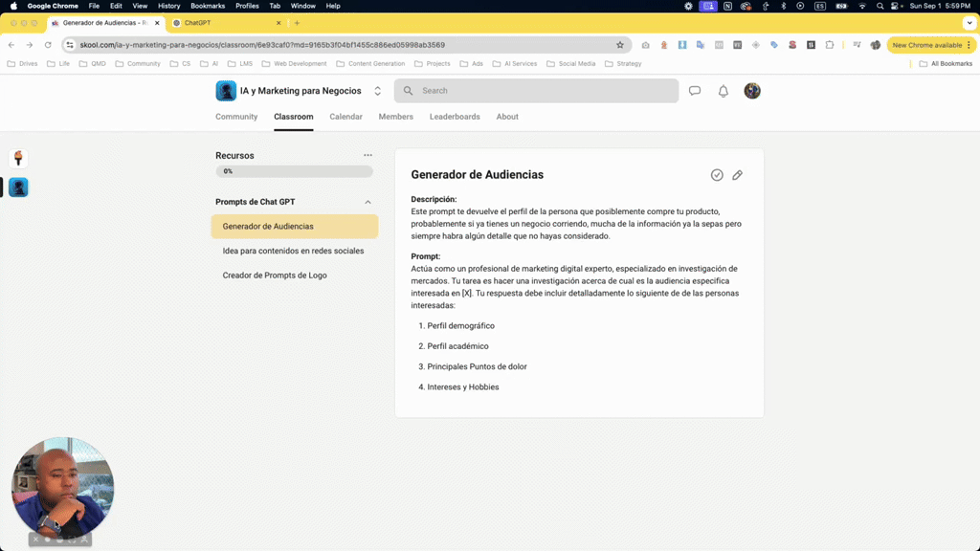Open the Profiles menu
This screenshot has height=551, width=980.
click(247, 6)
